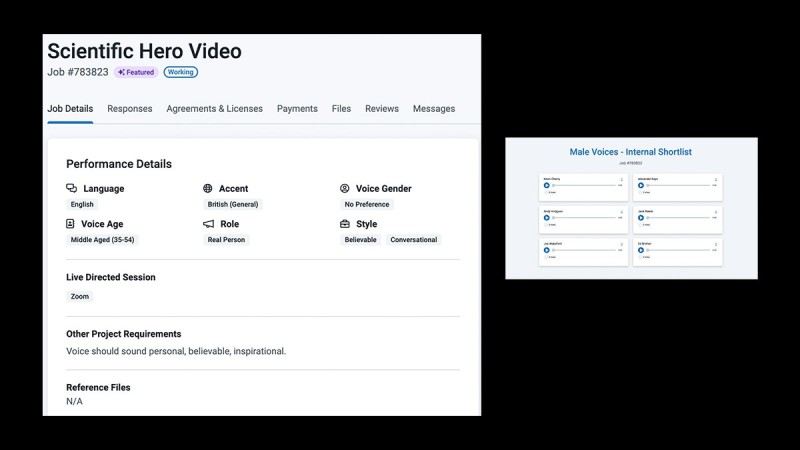Click the Voice Gender person icon

pos(345,188)
